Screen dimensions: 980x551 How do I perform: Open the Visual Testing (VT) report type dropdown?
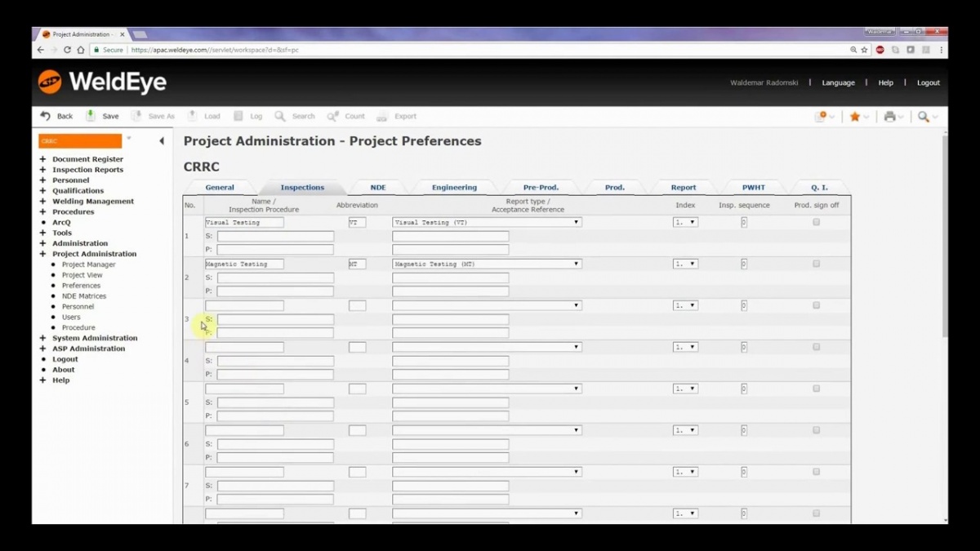point(487,222)
